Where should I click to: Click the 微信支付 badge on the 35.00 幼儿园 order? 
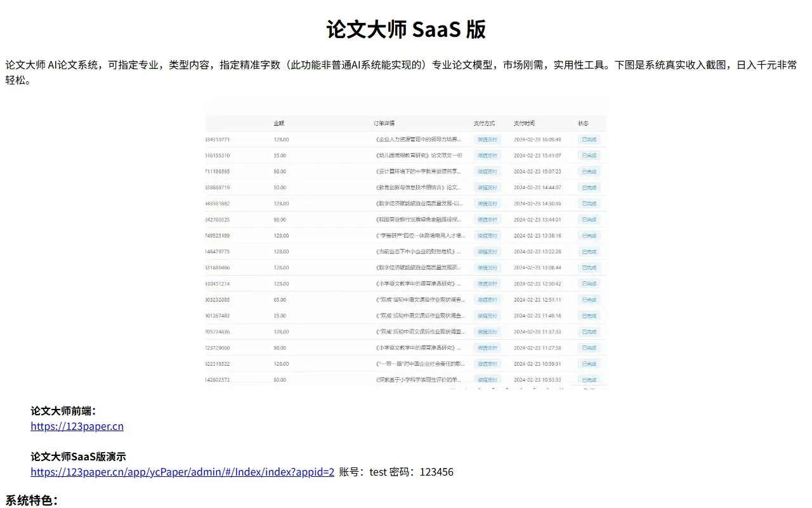pos(487,155)
